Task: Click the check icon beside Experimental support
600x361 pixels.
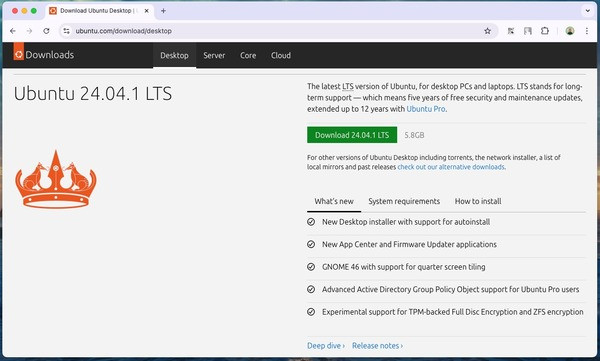Action: (311, 312)
